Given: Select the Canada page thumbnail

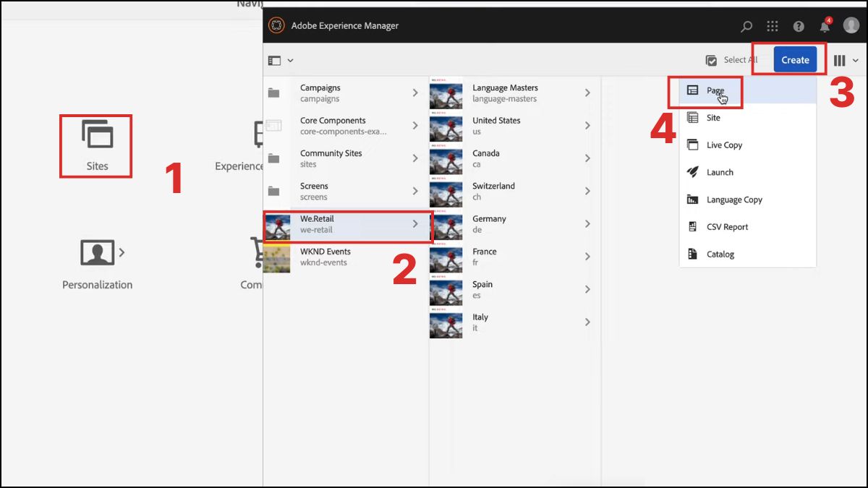Looking at the screenshot, I should [x=446, y=158].
